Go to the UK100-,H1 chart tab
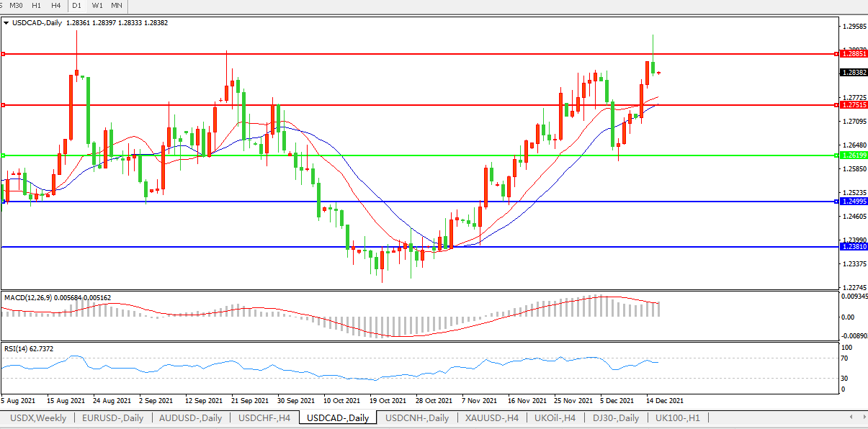The height and width of the screenshot is (429, 868). pos(677,417)
